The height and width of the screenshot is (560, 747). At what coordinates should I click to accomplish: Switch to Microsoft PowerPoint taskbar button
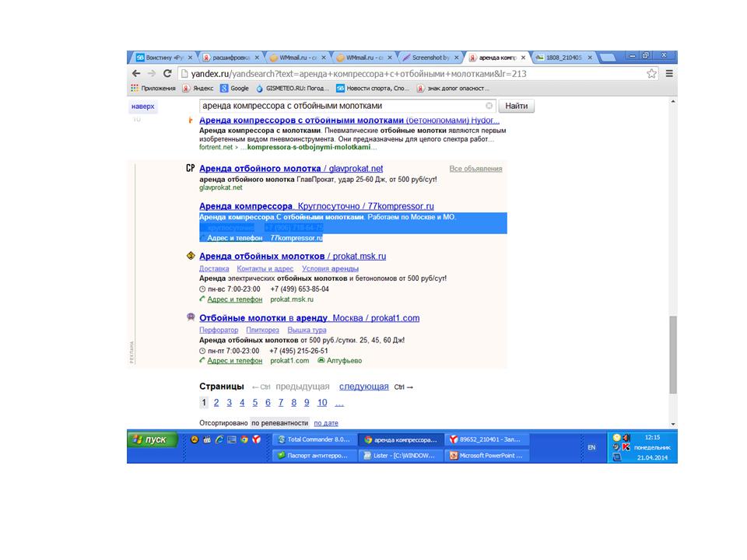coord(487,456)
